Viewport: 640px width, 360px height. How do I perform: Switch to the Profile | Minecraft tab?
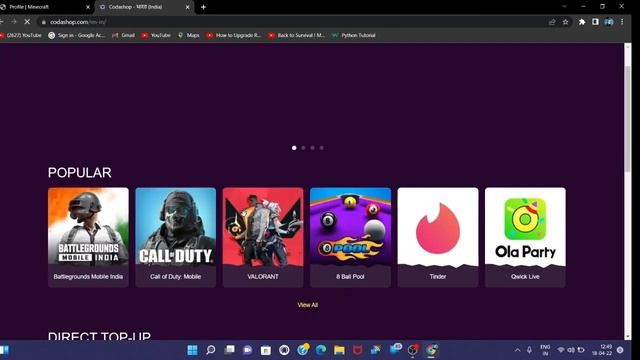point(44,7)
